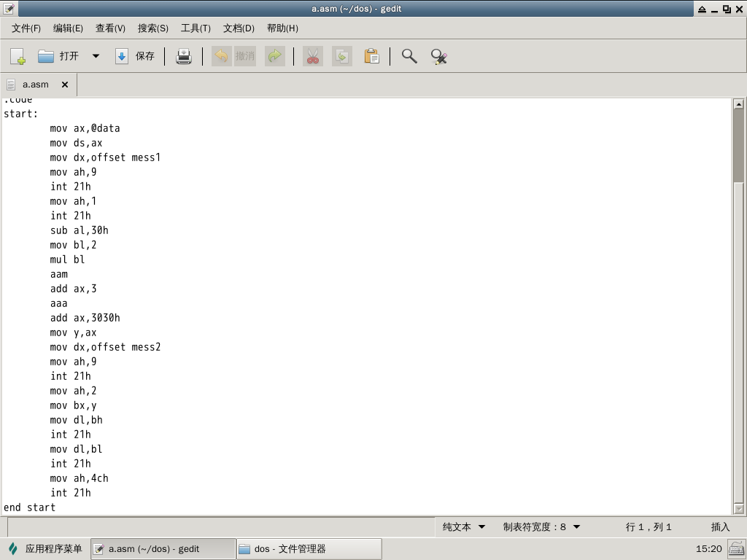Close the a.asm tab
The height and width of the screenshot is (560, 747).
[65, 85]
